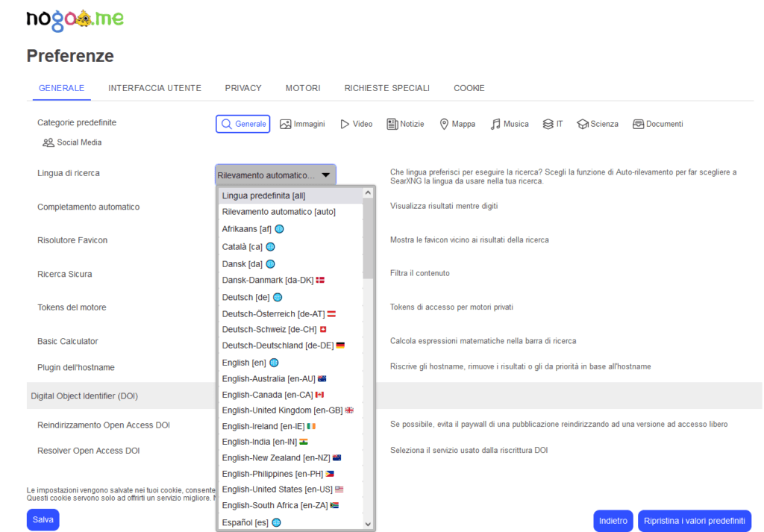
Task: Toggle the Social Media category
Action: click(72, 143)
